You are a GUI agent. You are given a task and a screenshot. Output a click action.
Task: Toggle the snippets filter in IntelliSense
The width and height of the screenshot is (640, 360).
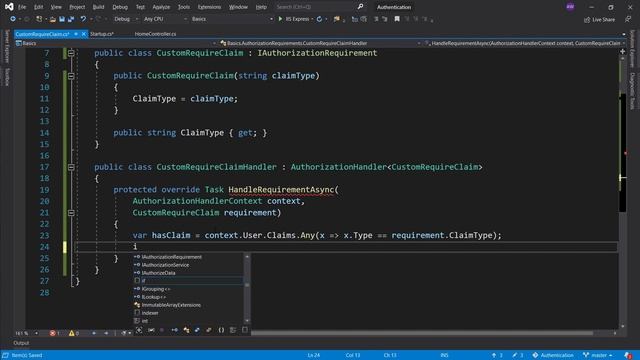coord(244,330)
